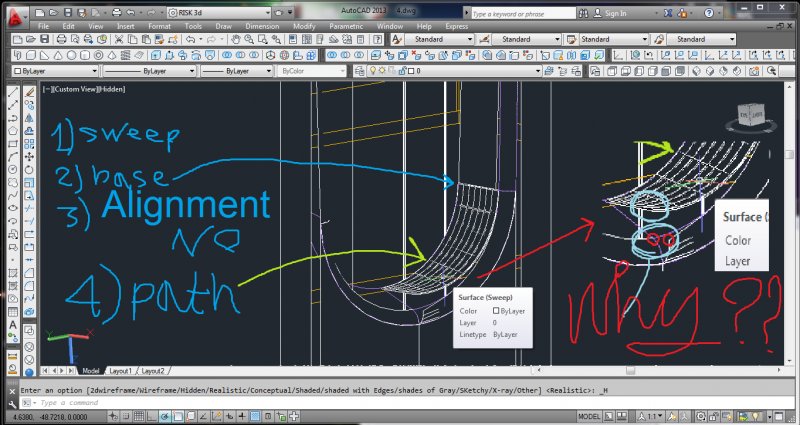The image size is (800, 425).
Task: Expand the ByLayer color dropdown
Action: coord(58,72)
